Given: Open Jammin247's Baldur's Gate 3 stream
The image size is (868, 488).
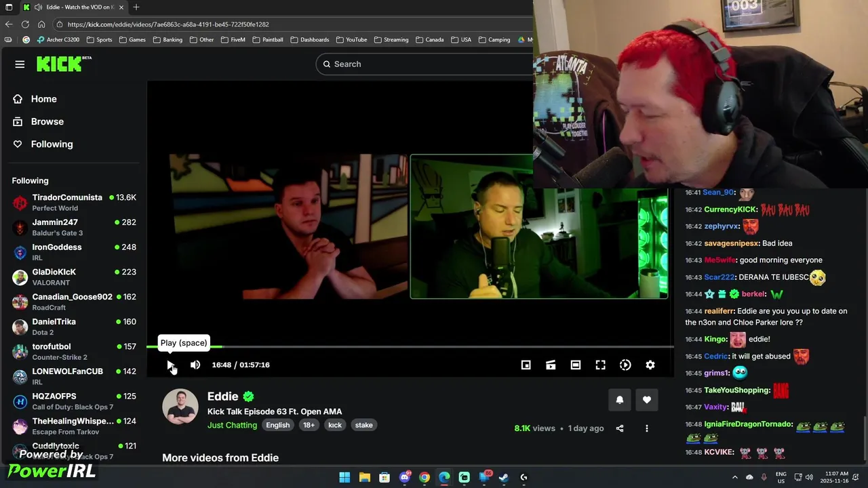Looking at the screenshot, I should (x=73, y=227).
